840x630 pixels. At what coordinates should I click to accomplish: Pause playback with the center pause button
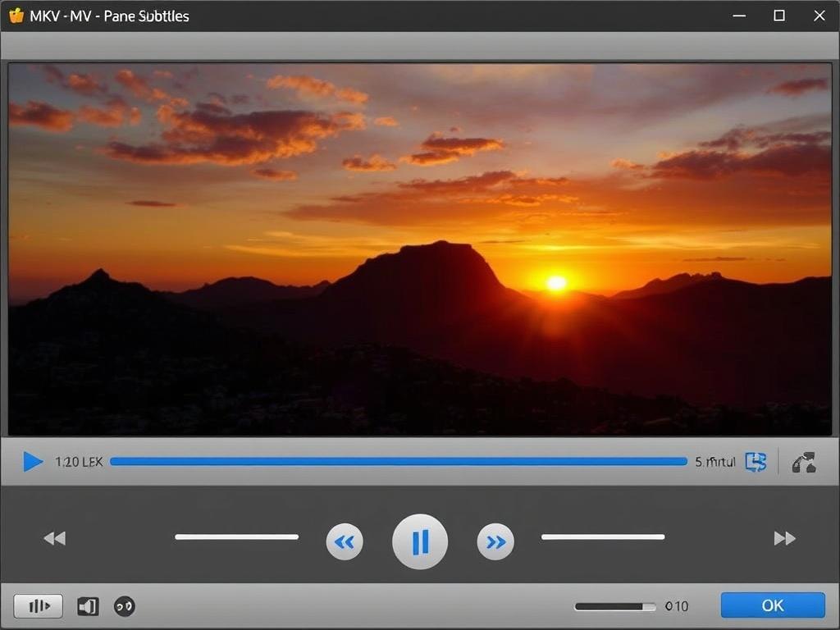420,541
